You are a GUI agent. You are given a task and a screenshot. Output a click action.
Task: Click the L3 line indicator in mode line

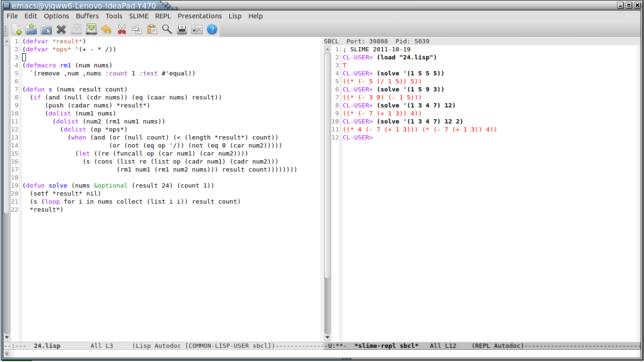(109, 346)
